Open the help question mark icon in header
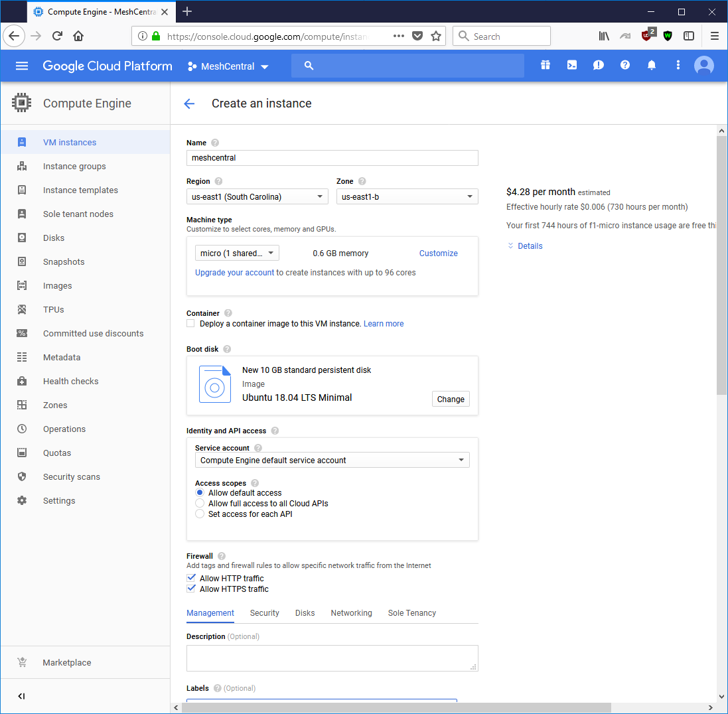The height and width of the screenshot is (714, 728). pyautogui.click(x=625, y=66)
